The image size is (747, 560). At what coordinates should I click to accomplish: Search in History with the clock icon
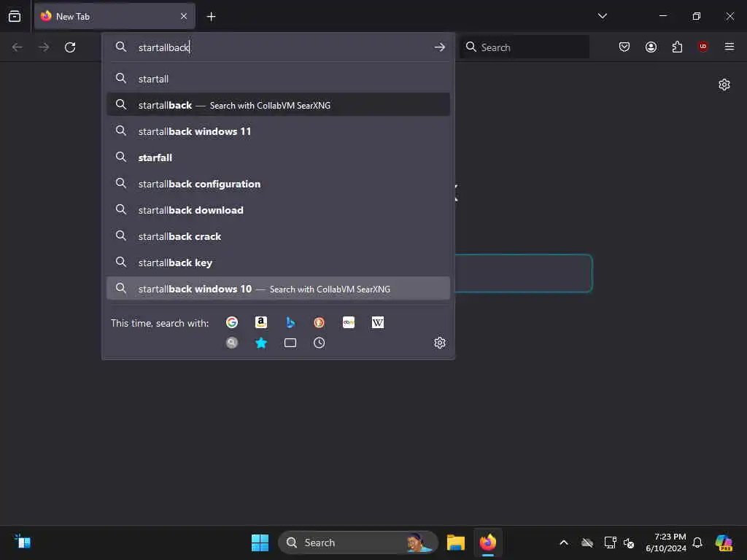[x=320, y=343]
